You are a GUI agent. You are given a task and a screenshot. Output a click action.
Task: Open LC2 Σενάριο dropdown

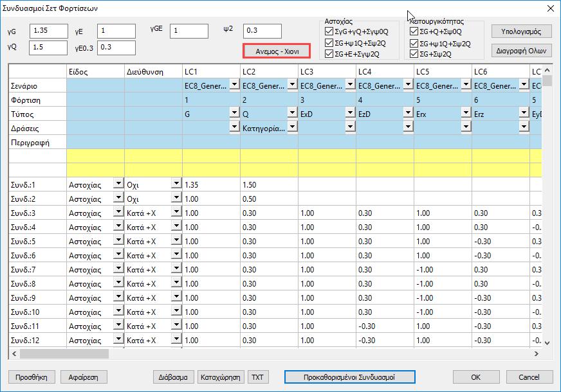[x=292, y=85]
